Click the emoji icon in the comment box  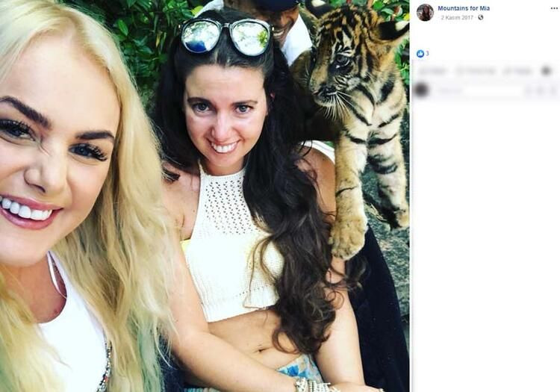[529, 91]
